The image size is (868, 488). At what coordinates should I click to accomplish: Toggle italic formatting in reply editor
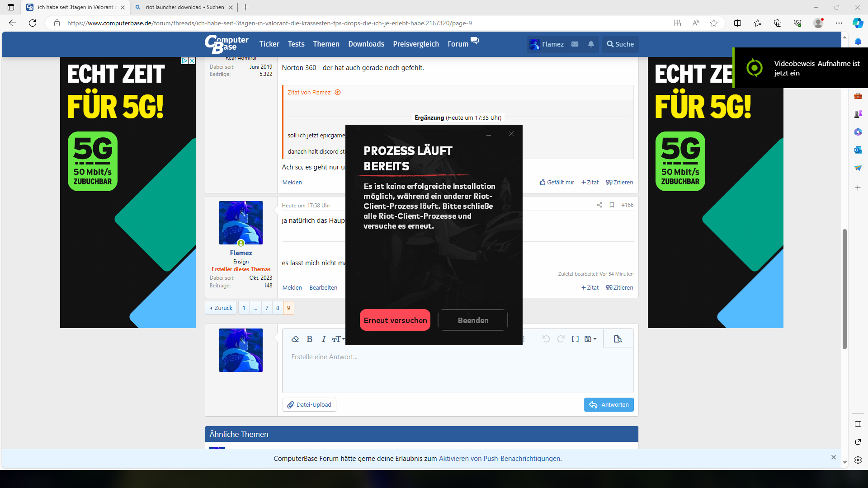point(324,339)
